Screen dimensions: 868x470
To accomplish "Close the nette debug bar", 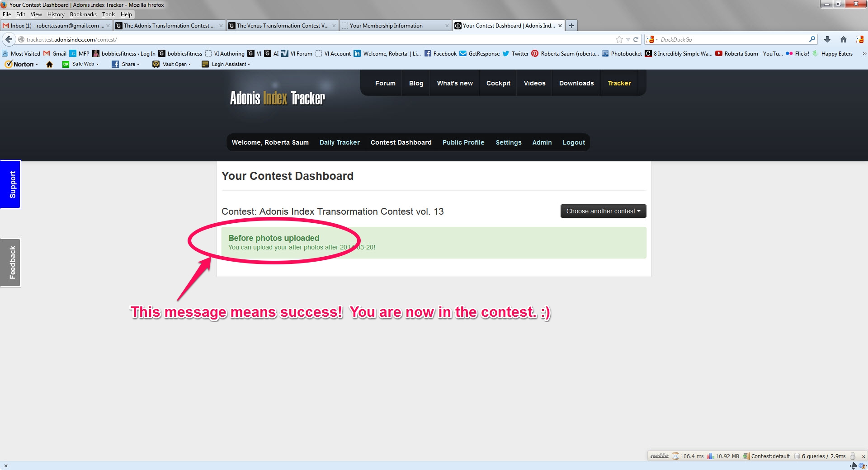I will (x=863, y=456).
